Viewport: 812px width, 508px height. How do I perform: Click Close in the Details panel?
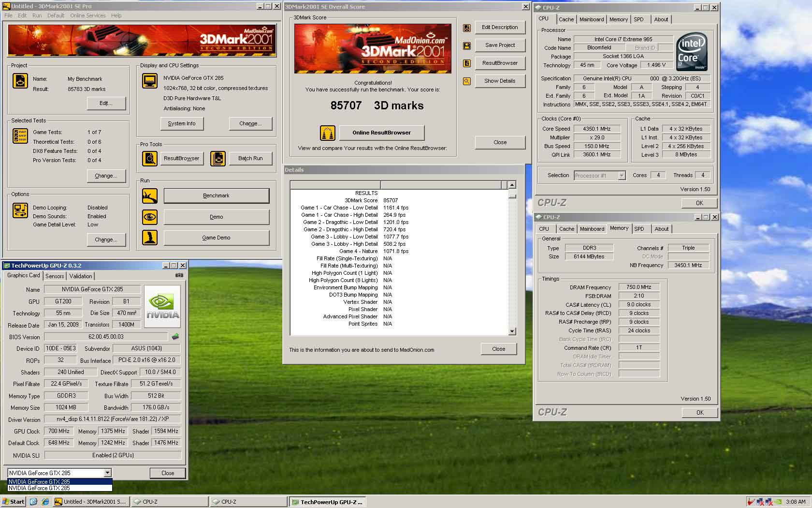(498, 349)
